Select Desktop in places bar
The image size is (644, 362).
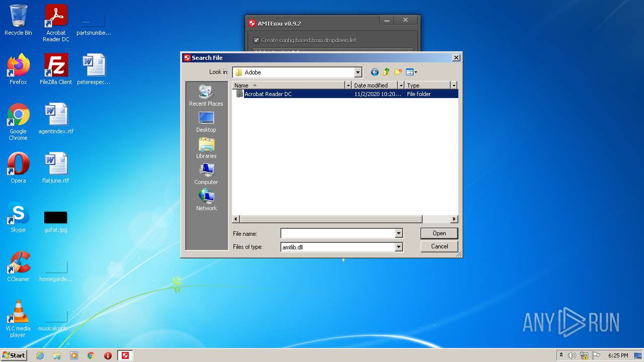pyautogui.click(x=206, y=122)
